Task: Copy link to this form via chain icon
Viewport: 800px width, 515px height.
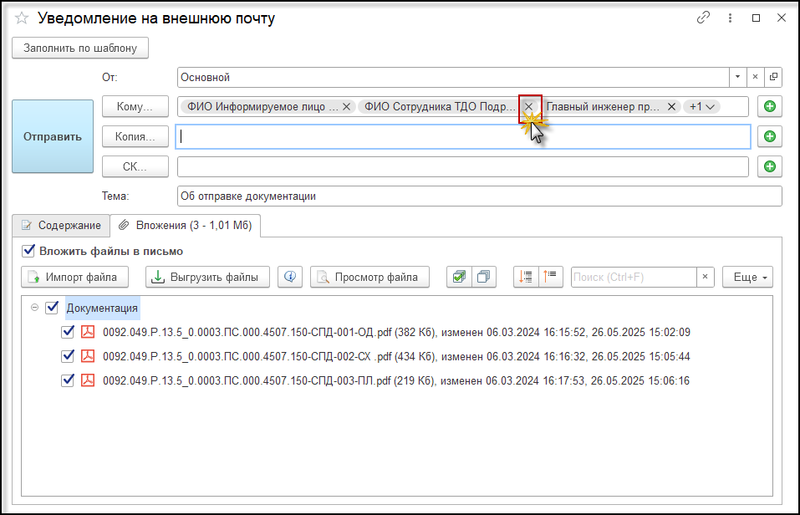Action: tap(703, 18)
